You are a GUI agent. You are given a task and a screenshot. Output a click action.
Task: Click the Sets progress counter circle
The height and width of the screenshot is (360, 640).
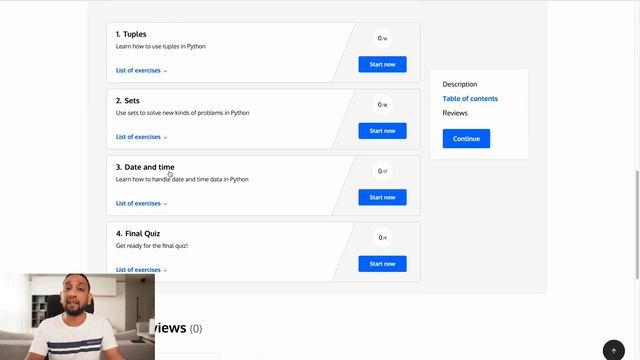(x=382, y=105)
